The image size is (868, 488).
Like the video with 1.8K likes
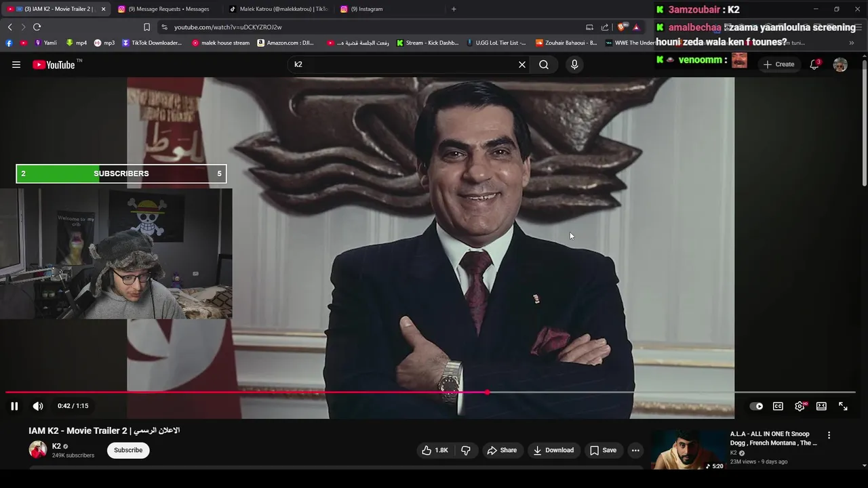[x=435, y=450]
